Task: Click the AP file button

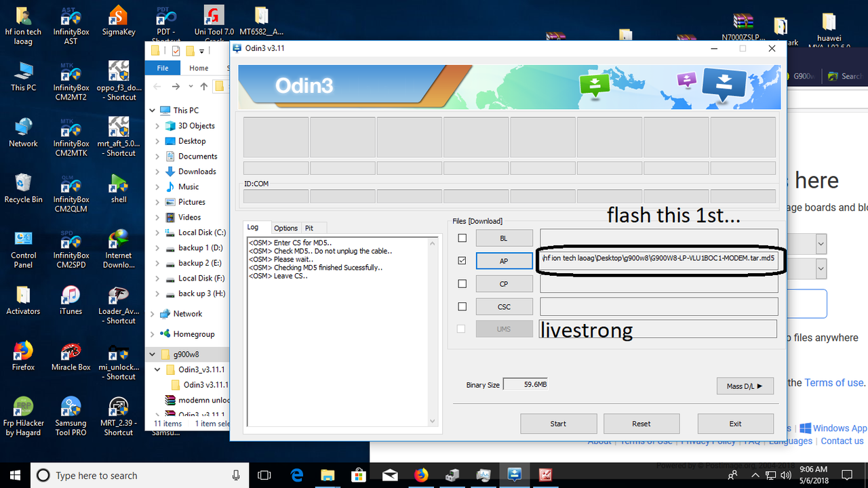Action: pyautogui.click(x=503, y=261)
